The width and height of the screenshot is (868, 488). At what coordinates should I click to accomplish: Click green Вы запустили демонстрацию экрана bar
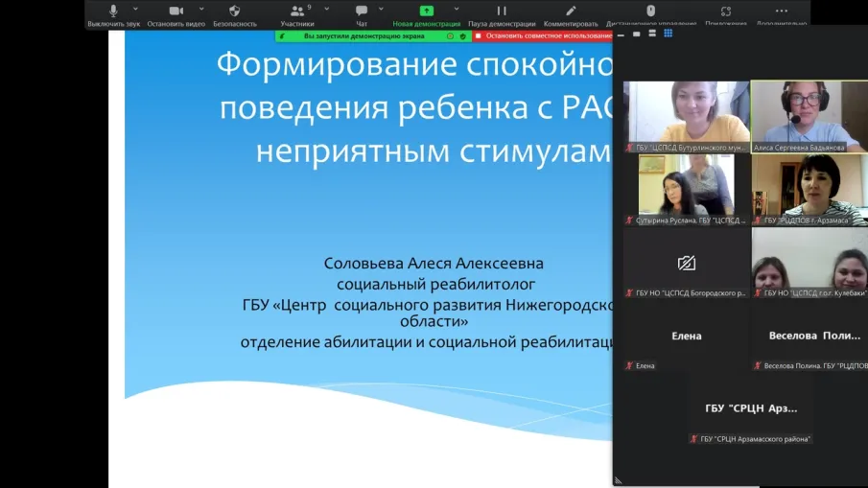373,36
